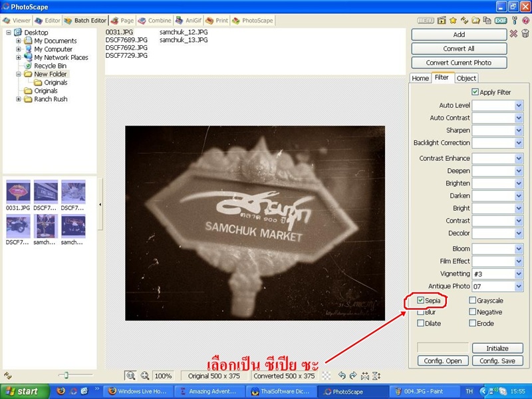The width and height of the screenshot is (532, 399).
Task: Click the 1:1 actual size zoom icon
Action: coord(130,376)
